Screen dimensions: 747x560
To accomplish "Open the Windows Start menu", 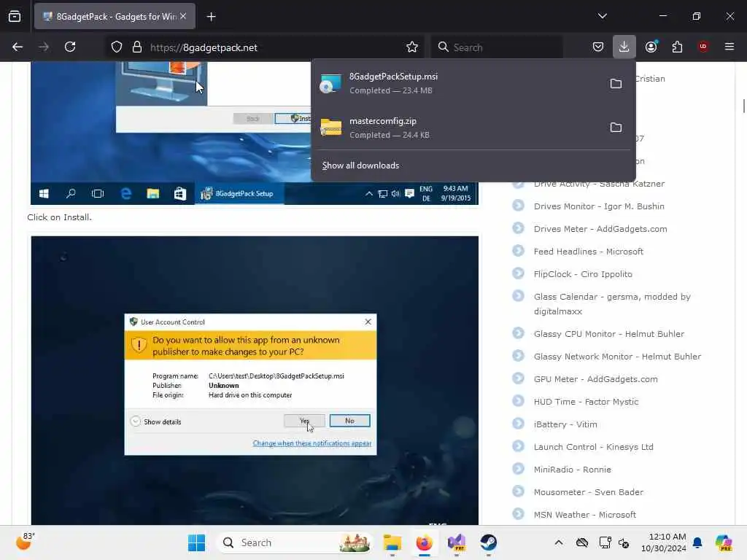I will tap(196, 542).
